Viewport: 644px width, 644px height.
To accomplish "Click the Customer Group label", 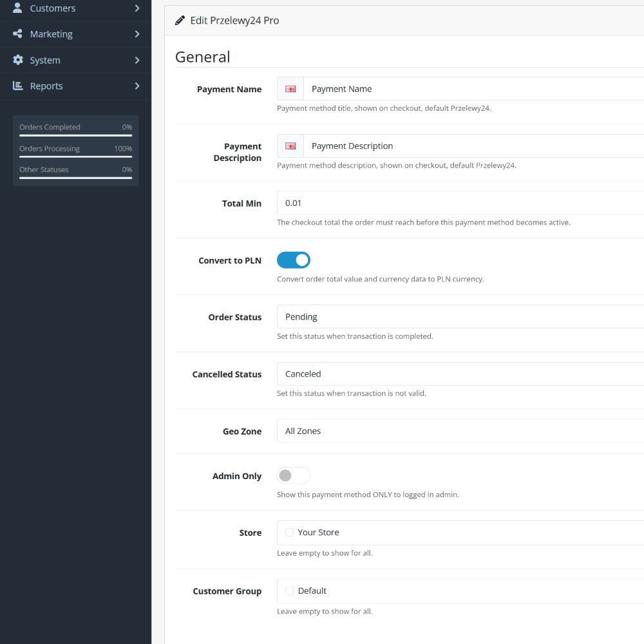I will [227, 591].
